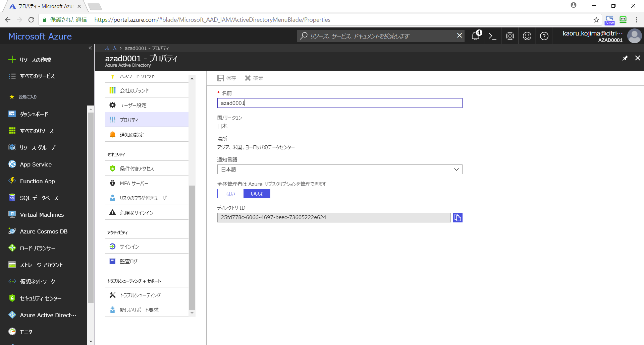
Task: Open the feedback smiley icon
Action: click(527, 36)
